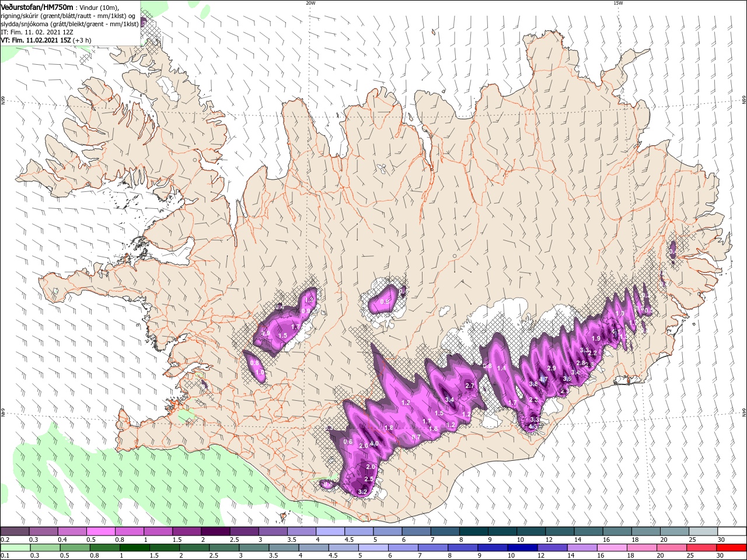
Task: Click the 3.8 snowfall value on the map
Action: pyautogui.click(x=533, y=384)
